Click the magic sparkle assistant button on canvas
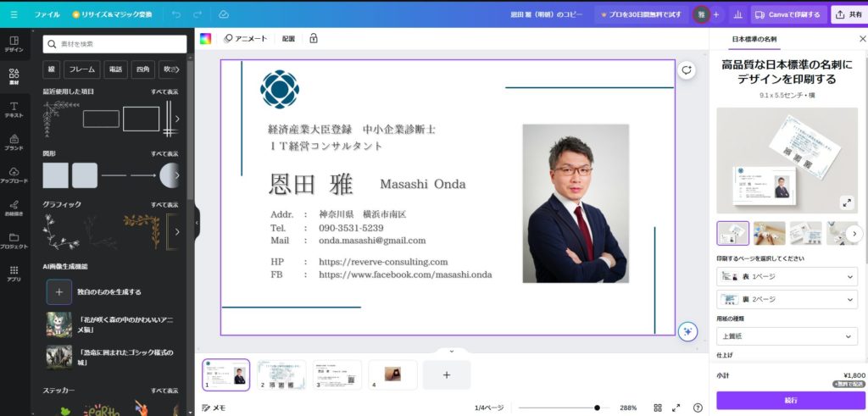The width and height of the screenshot is (868, 416). pos(687,331)
